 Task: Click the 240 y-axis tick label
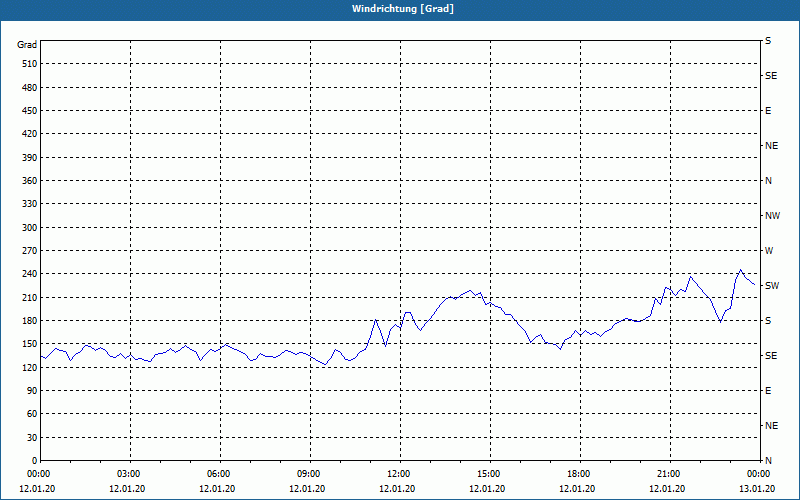click(30, 274)
